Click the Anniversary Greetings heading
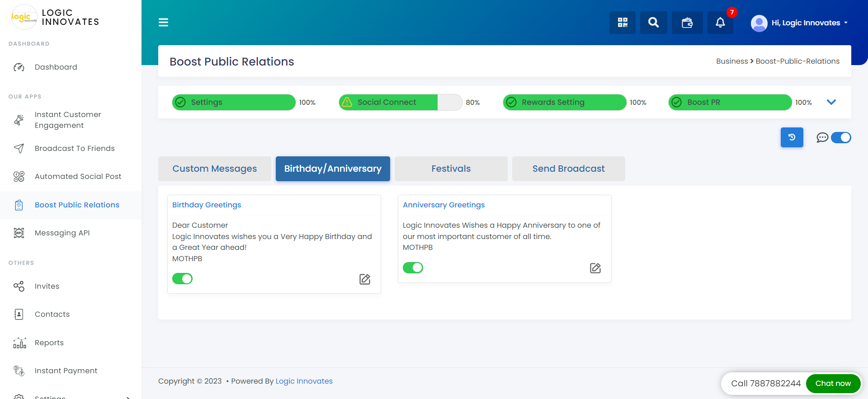The image size is (868, 399). coord(444,205)
